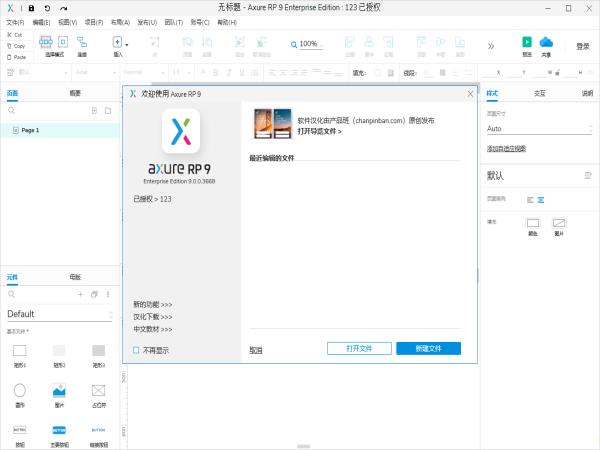Open the 团队(T) menu
Image resolution: width=600 pixels, height=450 pixels.
[173, 23]
